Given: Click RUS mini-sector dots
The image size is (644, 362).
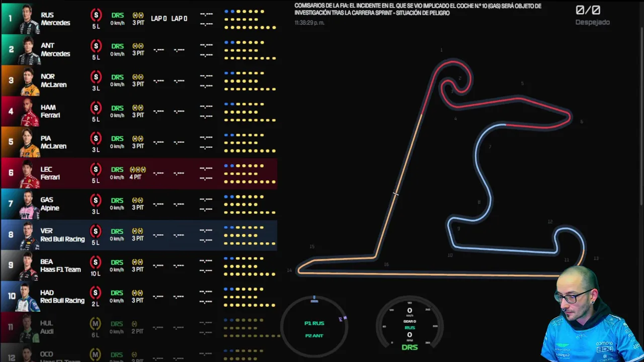Looking at the screenshot, I should [250, 19].
